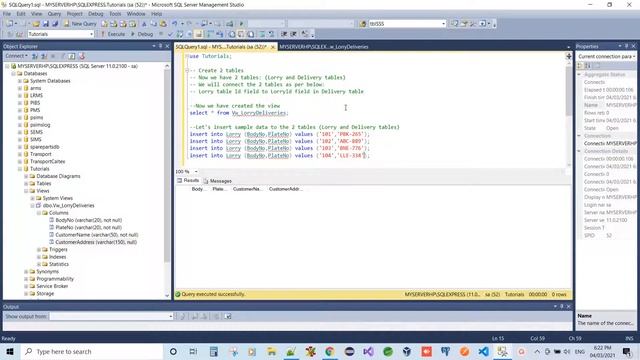Collapse the Tutorials database node
Image resolution: width=640 pixels, height=360 pixels.
click(20, 169)
